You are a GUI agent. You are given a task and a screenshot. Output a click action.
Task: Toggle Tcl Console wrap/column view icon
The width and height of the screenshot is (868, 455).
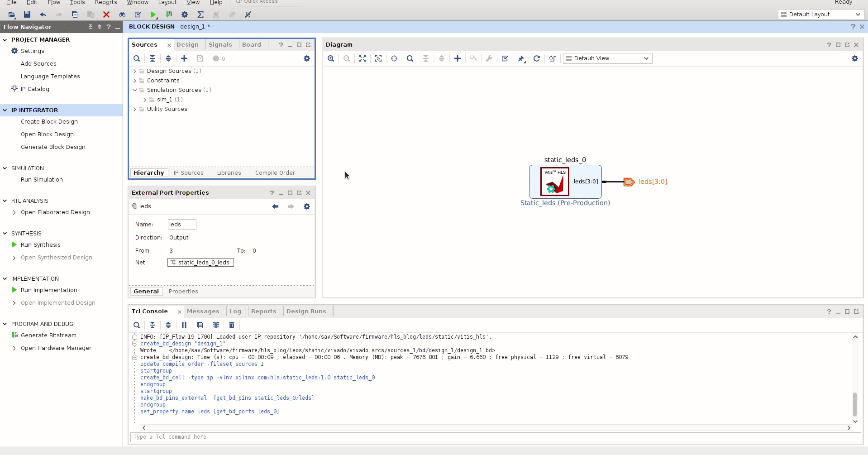click(216, 325)
